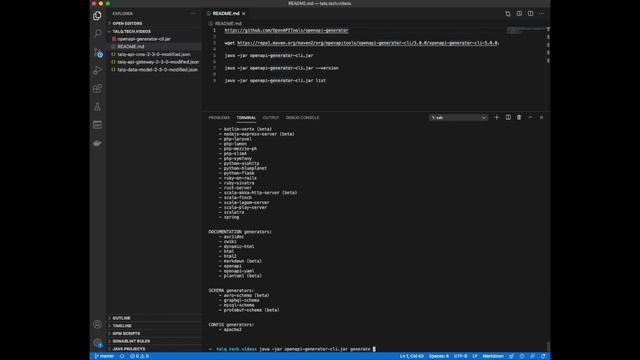Viewport: 640px width, 360px height.
Task: Open editor more actions ellipsis
Action: point(542,13)
